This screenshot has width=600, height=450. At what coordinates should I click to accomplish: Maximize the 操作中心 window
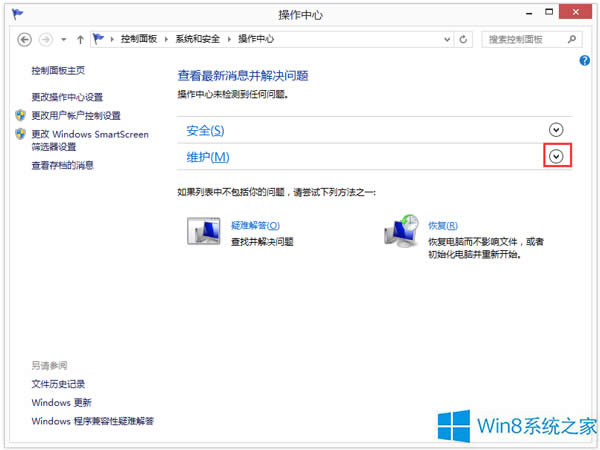click(549, 12)
